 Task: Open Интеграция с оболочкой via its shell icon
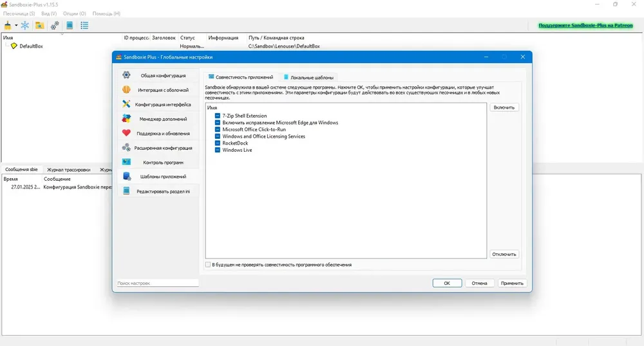click(x=126, y=89)
